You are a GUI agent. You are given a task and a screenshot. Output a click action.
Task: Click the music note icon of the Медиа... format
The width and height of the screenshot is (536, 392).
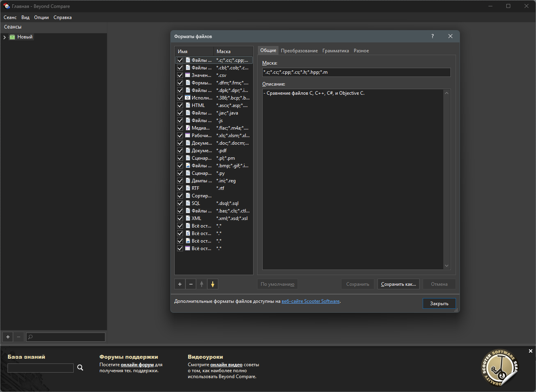pos(188,128)
